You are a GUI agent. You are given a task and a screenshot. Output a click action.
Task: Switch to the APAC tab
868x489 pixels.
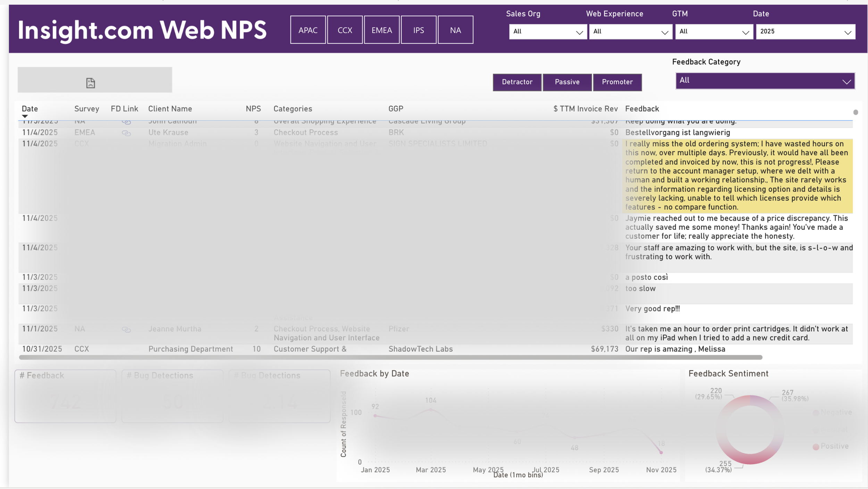(x=308, y=30)
